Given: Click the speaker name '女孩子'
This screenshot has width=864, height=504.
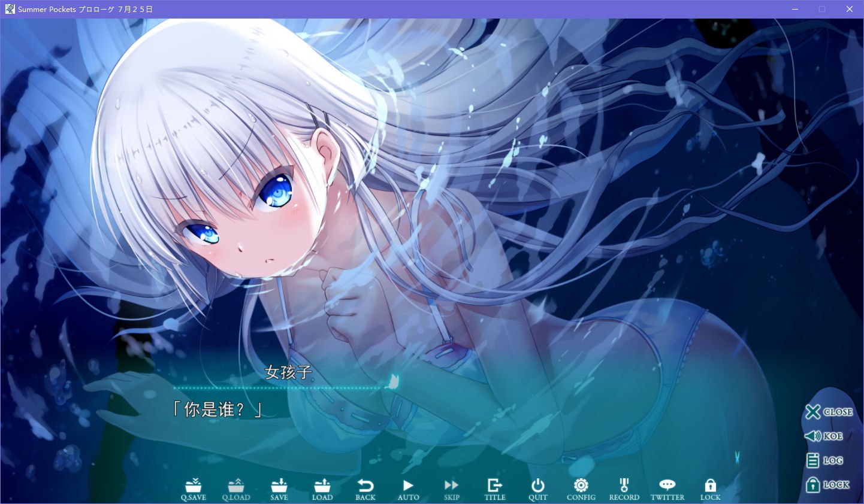Looking at the screenshot, I should 288,372.
